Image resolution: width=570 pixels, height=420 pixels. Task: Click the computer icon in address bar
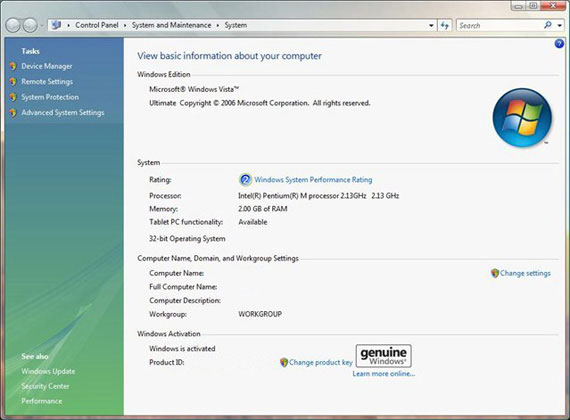point(56,25)
